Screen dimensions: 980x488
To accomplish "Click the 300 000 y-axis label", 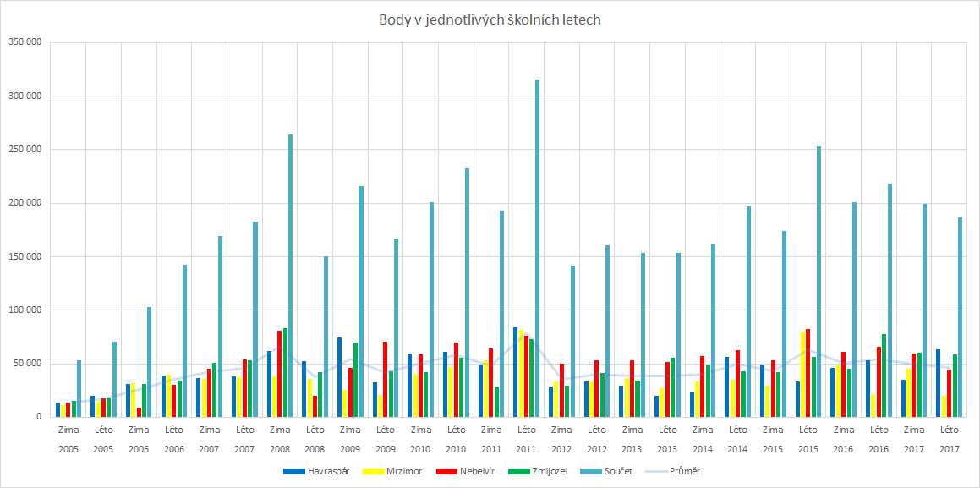I will pos(25,96).
